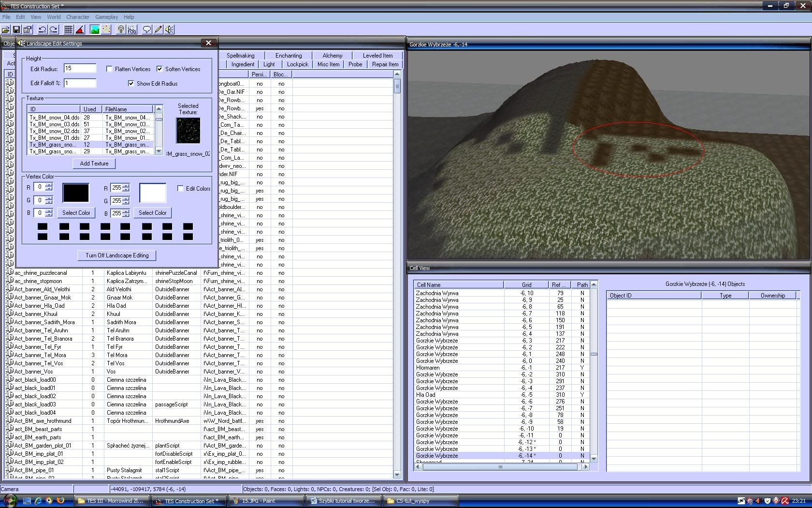Viewport: 812px width, 508px height.
Task: Click the Undo toolbar arrow
Action: (x=43, y=30)
